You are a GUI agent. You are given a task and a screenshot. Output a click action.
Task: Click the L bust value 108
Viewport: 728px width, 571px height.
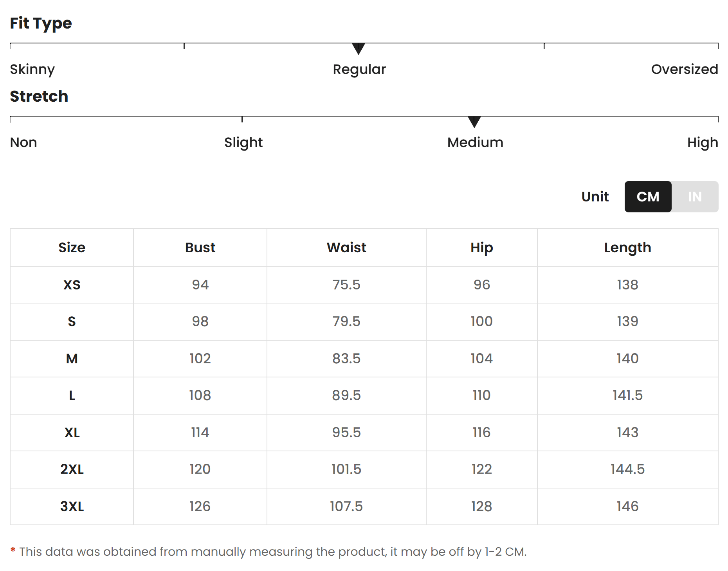[200, 395]
